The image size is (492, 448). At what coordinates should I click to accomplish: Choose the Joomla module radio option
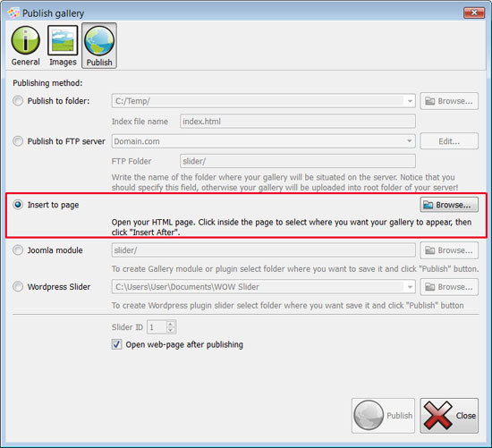click(18, 250)
